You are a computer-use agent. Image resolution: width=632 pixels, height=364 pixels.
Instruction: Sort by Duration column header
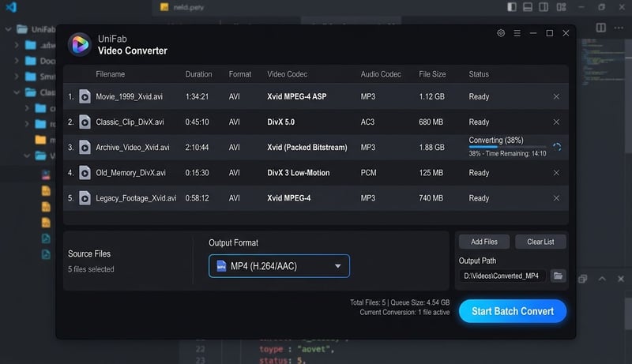click(x=198, y=74)
